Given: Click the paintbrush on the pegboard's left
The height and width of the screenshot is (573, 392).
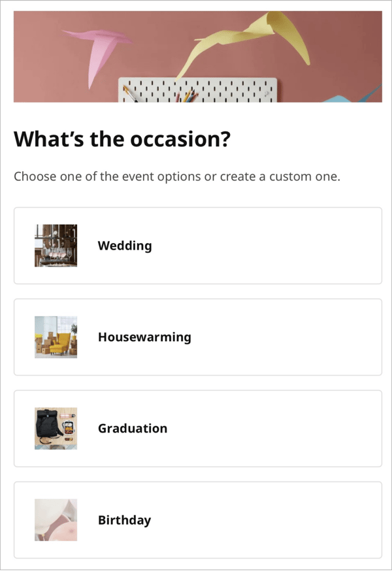Looking at the screenshot, I should pos(130,94).
